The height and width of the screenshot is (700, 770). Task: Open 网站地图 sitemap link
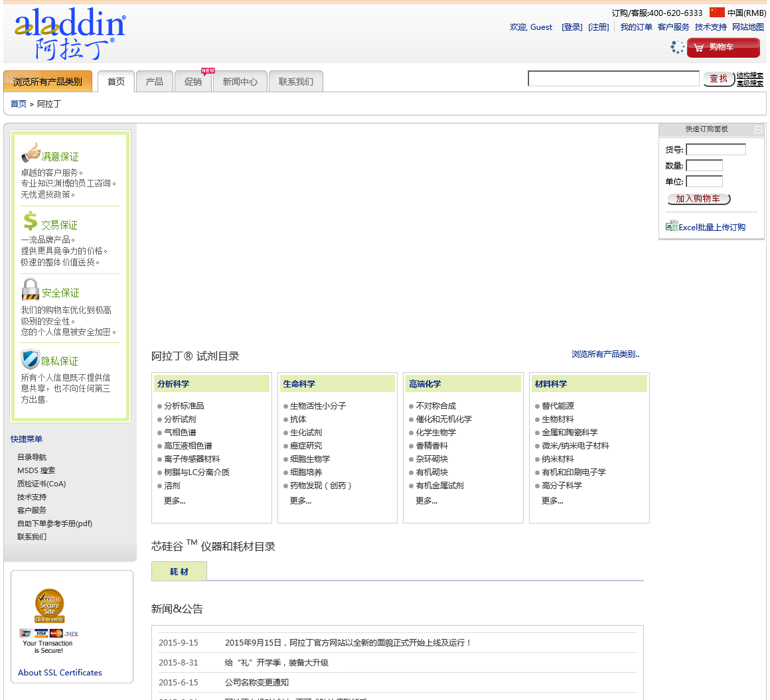coord(748,27)
